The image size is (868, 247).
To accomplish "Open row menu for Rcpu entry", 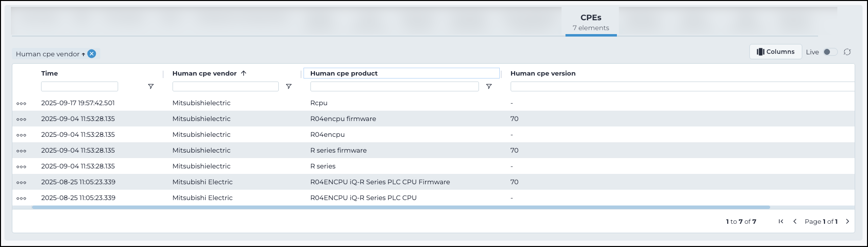I will click(21, 103).
